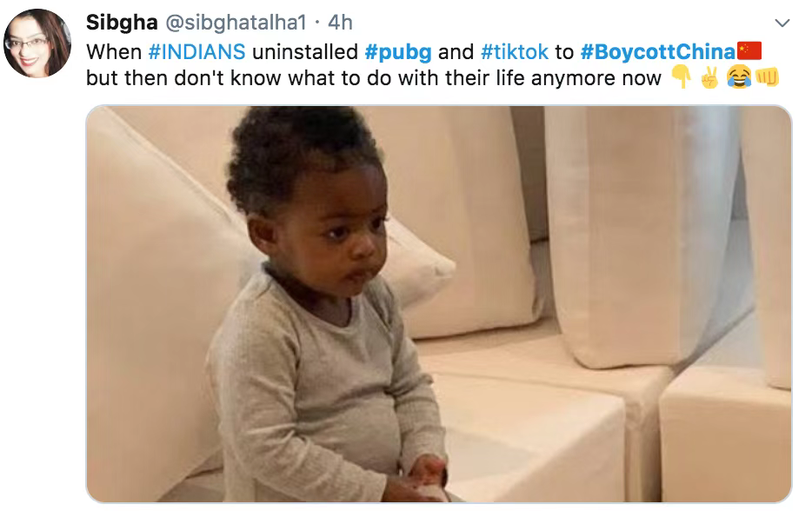The image size is (812, 511).
Task: Open the attached baby photo
Action: (439, 304)
